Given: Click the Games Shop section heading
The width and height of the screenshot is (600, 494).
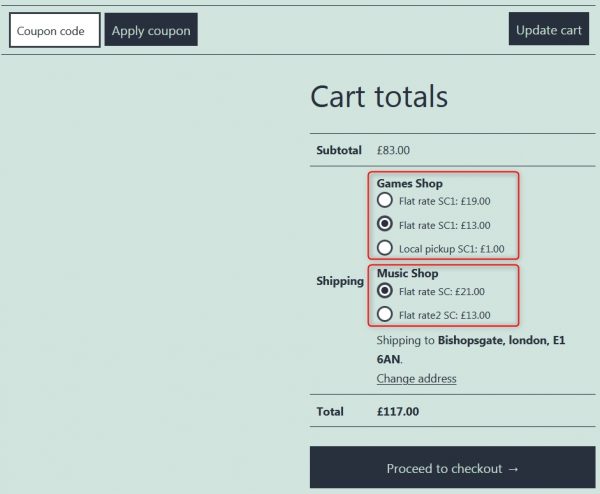Looking at the screenshot, I should tap(409, 183).
